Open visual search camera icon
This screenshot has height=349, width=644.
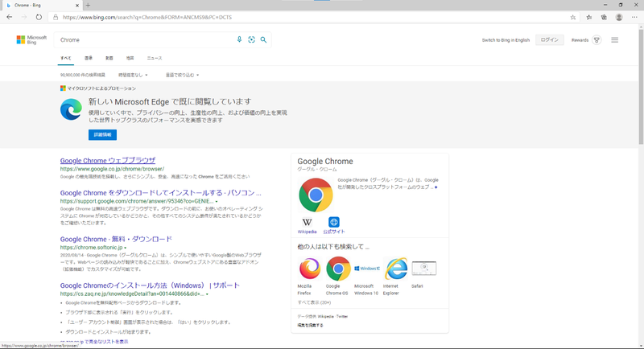click(251, 39)
